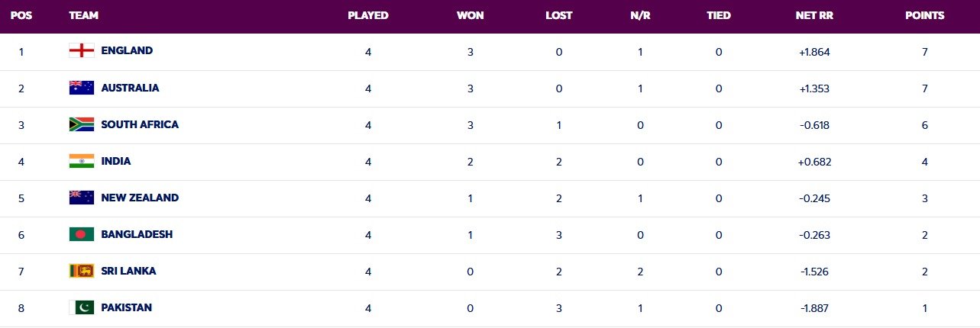Click the PLAYED column header
Viewport: 980px width, 328px height.
click(x=368, y=15)
